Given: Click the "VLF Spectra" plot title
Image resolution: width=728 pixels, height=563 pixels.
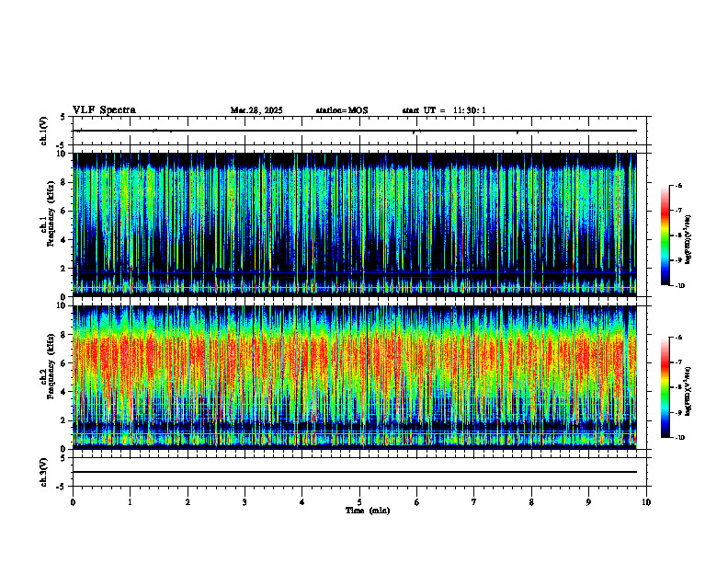Looking at the screenshot, I should [x=104, y=110].
